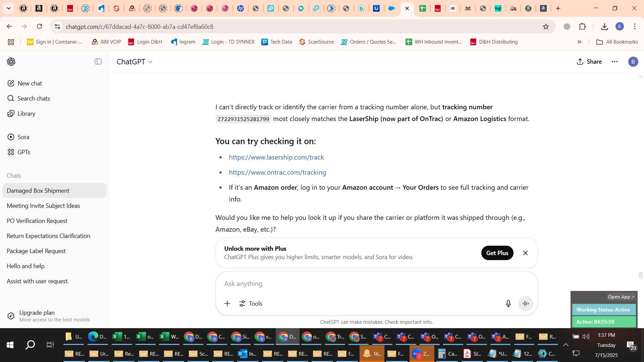
Task: Share this conversation
Action: (x=589, y=62)
